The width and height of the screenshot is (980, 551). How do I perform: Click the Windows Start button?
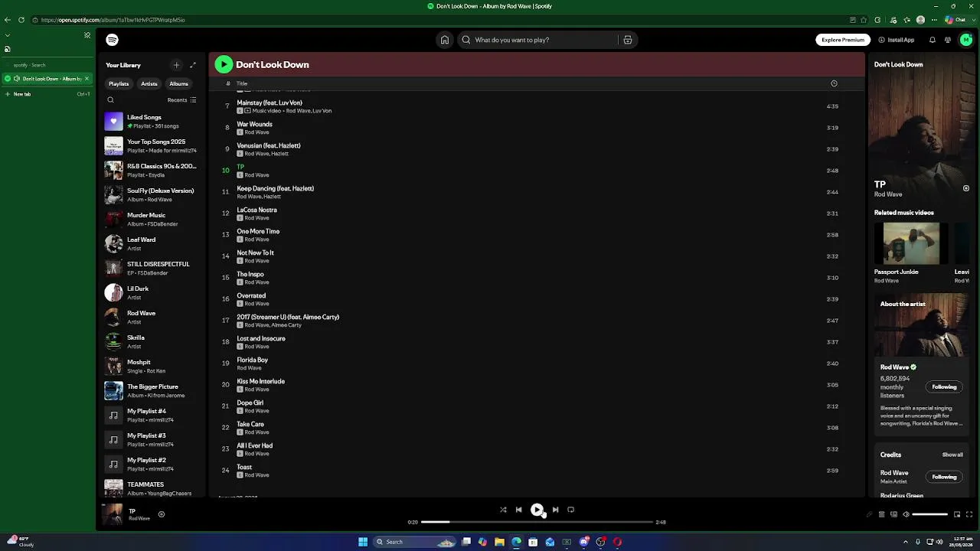[363, 542]
